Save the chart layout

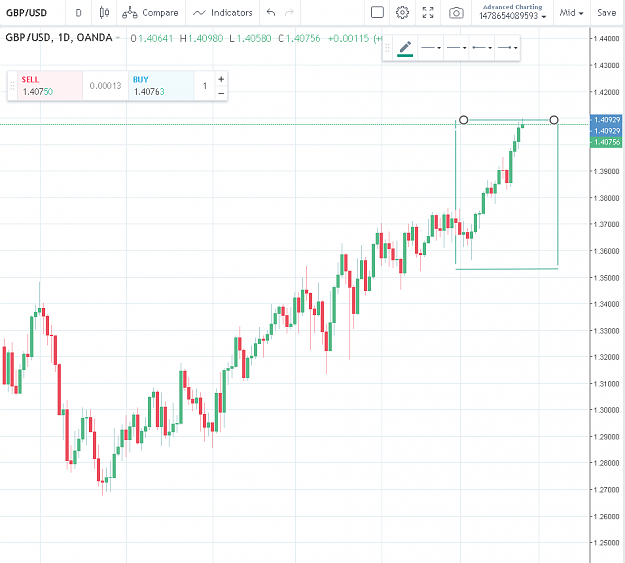[x=607, y=13]
